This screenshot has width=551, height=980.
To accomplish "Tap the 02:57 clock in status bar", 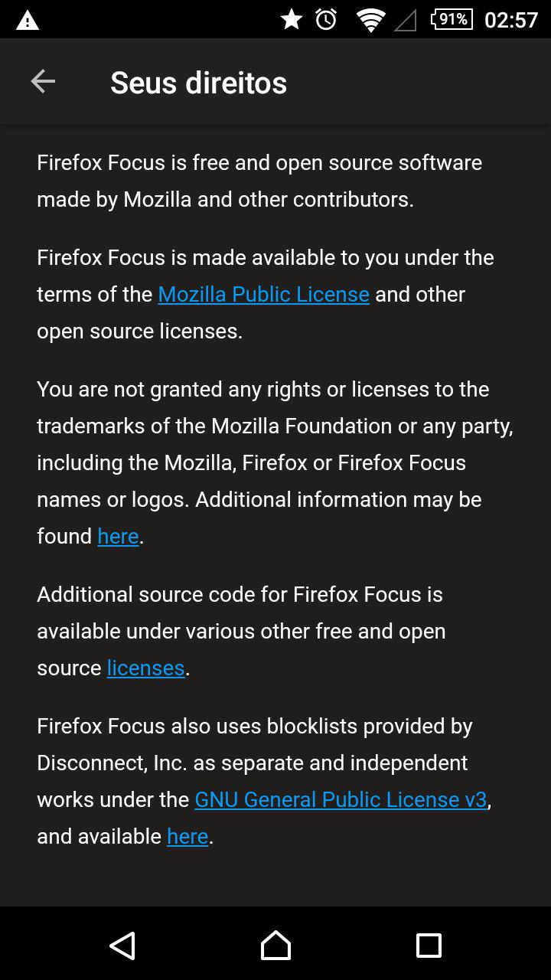I will 511,20.
